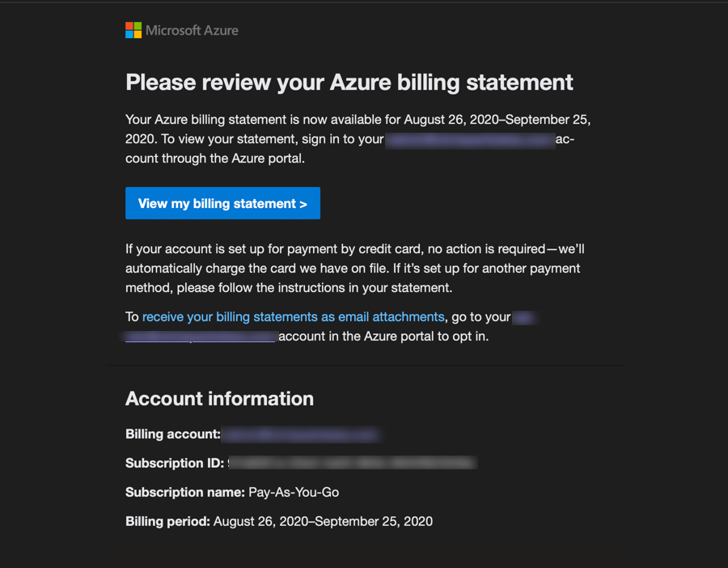Select the blurred email in the first paragraph
728x568 pixels.
coord(470,139)
